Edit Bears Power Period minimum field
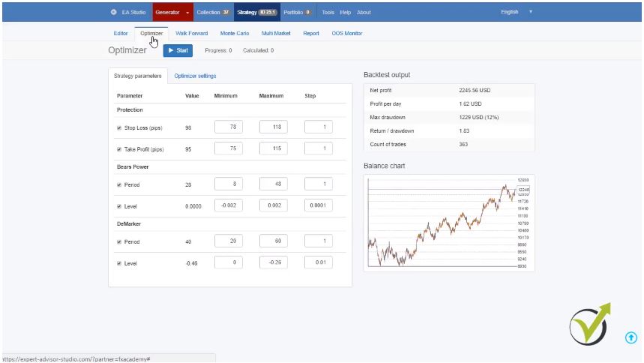Viewport: 644px width, 363px height. pyautogui.click(x=229, y=184)
